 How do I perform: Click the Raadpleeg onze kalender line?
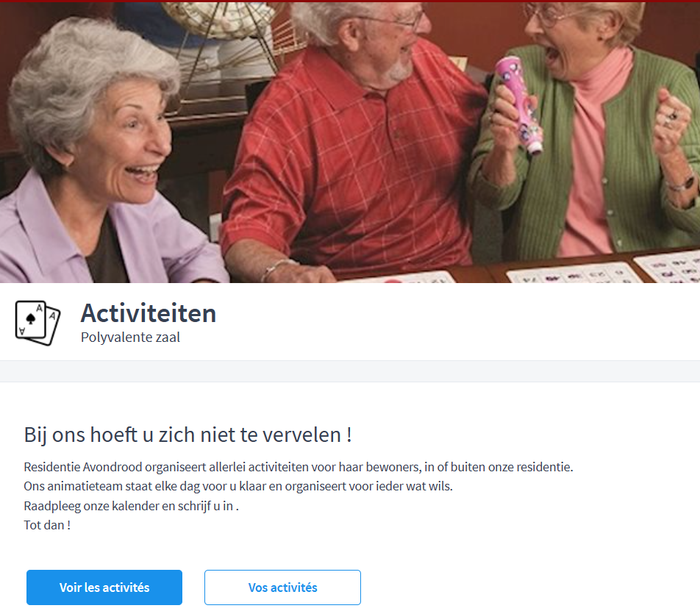[131, 506]
